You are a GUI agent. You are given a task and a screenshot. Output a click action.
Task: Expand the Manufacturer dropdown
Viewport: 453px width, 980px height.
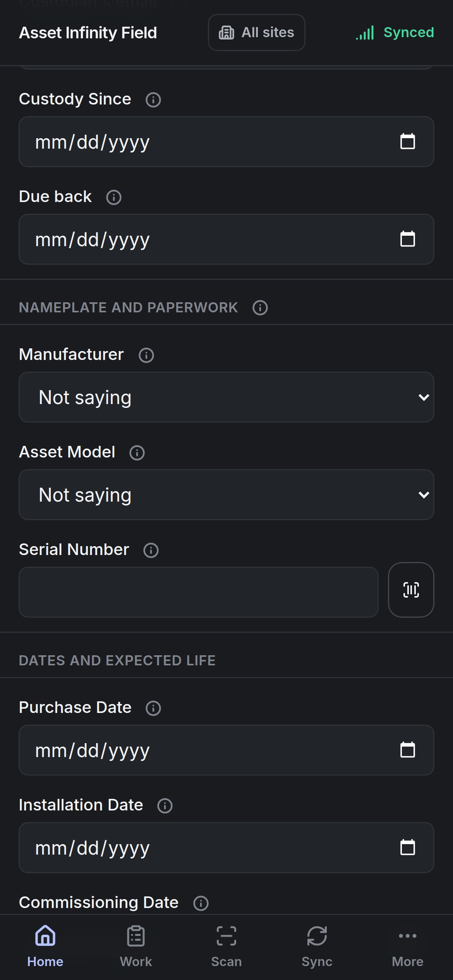pos(226,397)
